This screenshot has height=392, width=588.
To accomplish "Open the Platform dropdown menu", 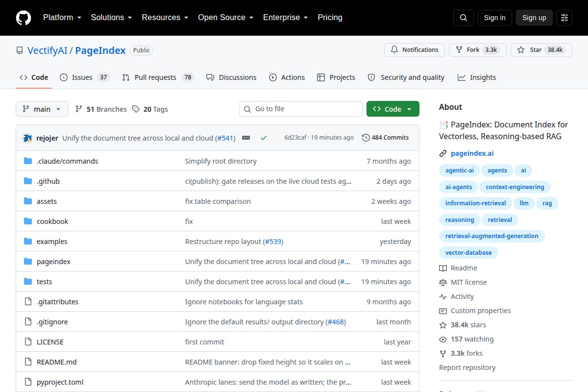I will pyautogui.click(x=62, y=18).
